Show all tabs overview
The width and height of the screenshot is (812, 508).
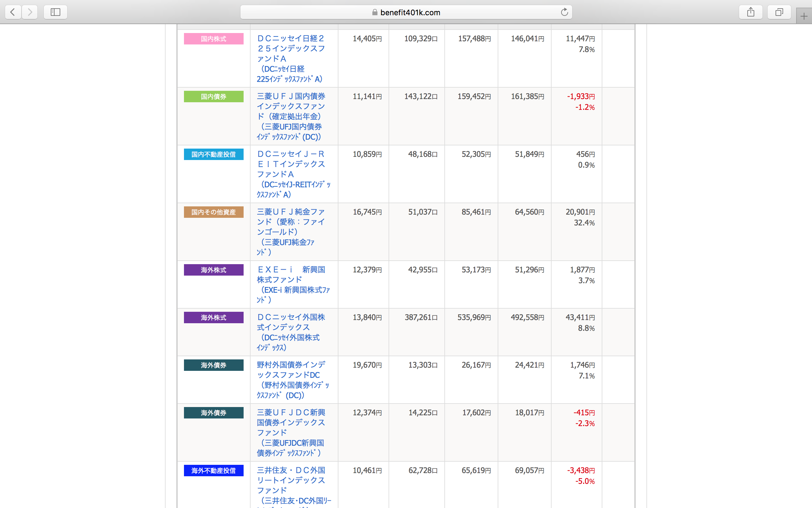(779, 12)
